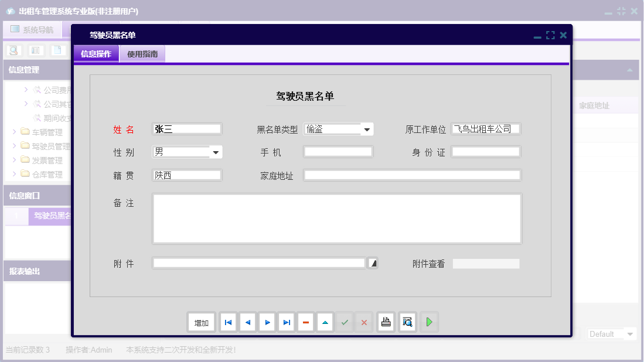Go to the previous record
This screenshot has width=644, height=362.
[247, 322]
